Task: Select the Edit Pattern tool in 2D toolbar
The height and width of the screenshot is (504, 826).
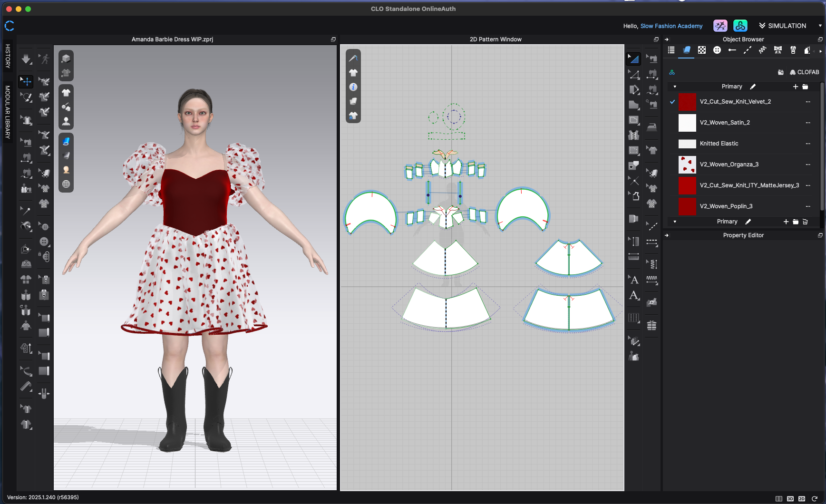Action: tap(633, 74)
